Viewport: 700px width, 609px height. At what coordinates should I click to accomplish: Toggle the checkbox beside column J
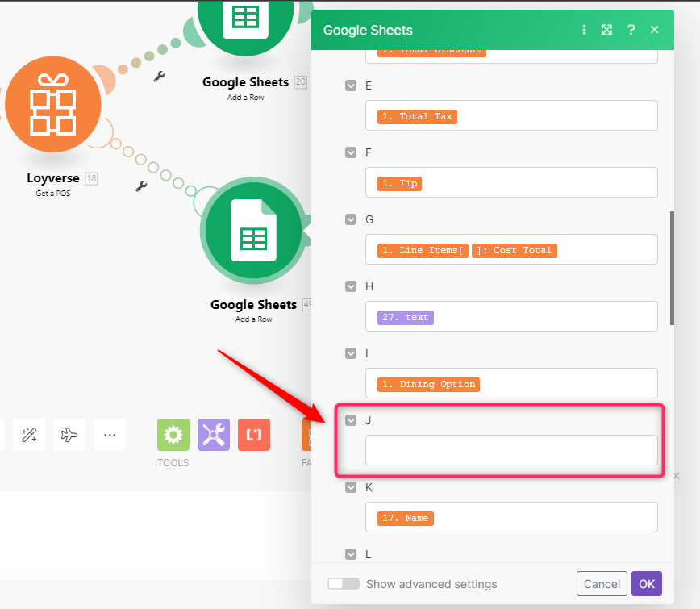point(351,420)
